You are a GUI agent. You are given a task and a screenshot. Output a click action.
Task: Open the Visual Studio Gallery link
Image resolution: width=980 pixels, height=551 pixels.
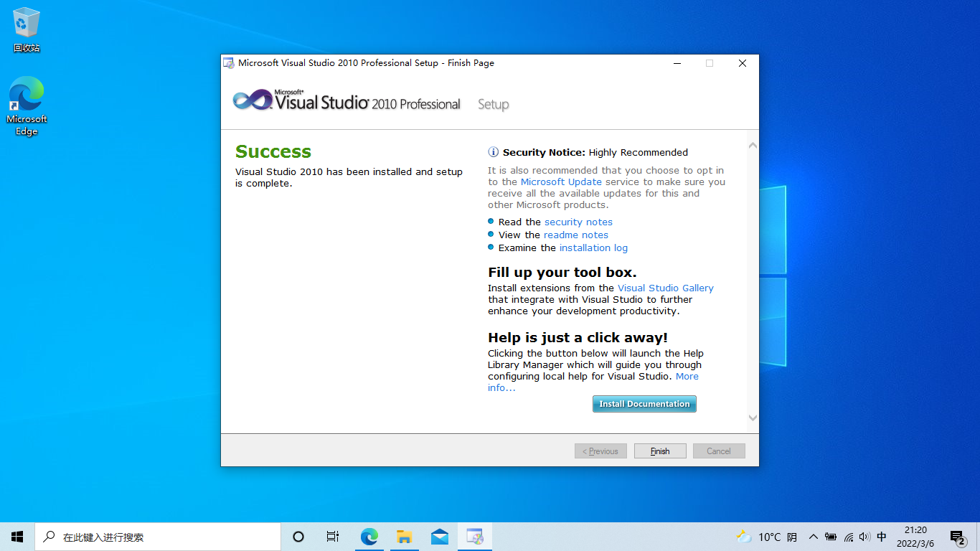(x=666, y=288)
